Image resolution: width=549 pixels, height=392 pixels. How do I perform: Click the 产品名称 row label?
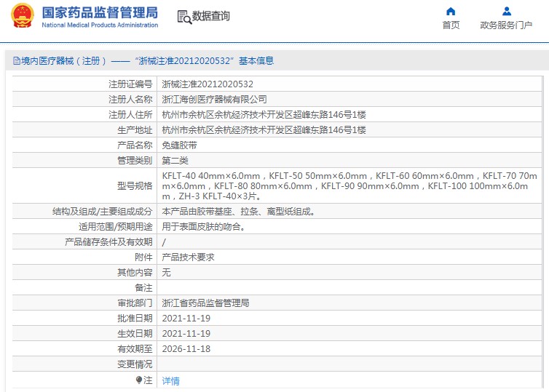[x=135, y=145]
